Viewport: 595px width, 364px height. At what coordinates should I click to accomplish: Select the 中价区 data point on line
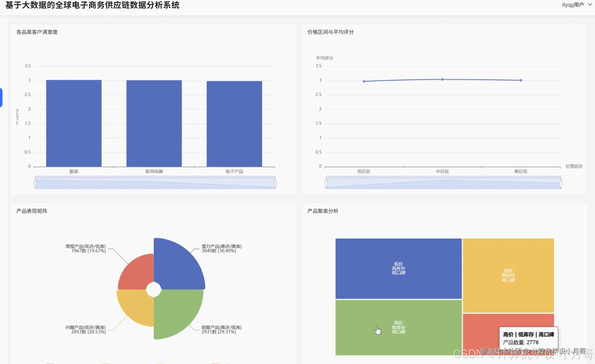tap(442, 79)
